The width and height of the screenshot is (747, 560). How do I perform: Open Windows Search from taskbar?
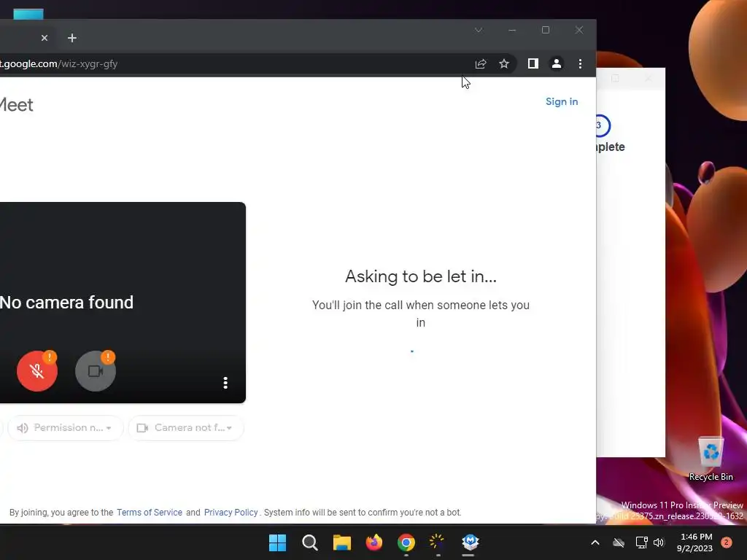tap(309, 542)
